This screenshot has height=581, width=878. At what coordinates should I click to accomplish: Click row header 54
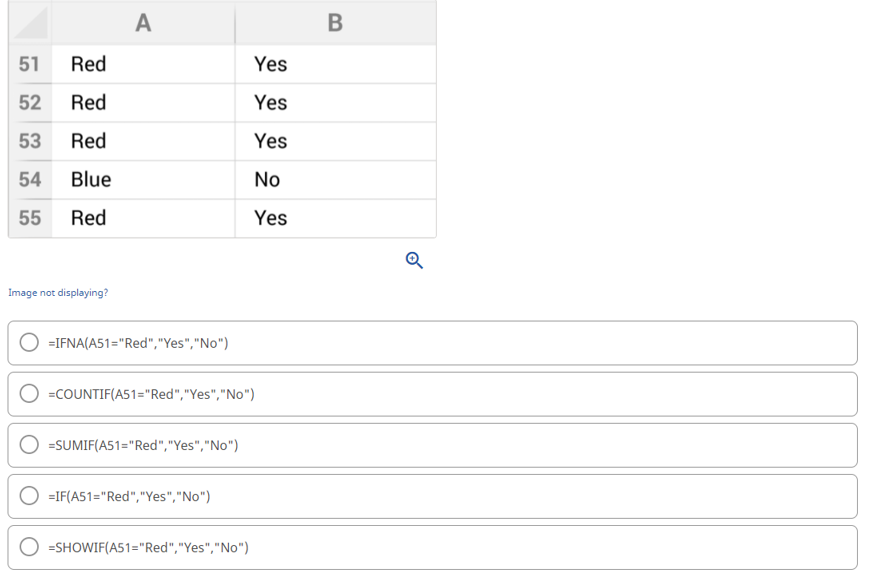(x=30, y=180)
